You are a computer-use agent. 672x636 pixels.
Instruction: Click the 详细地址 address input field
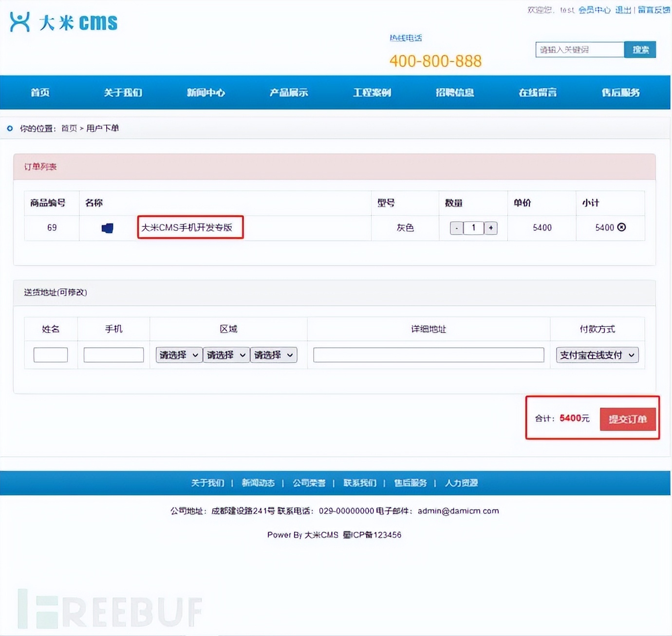pos(428,355)
